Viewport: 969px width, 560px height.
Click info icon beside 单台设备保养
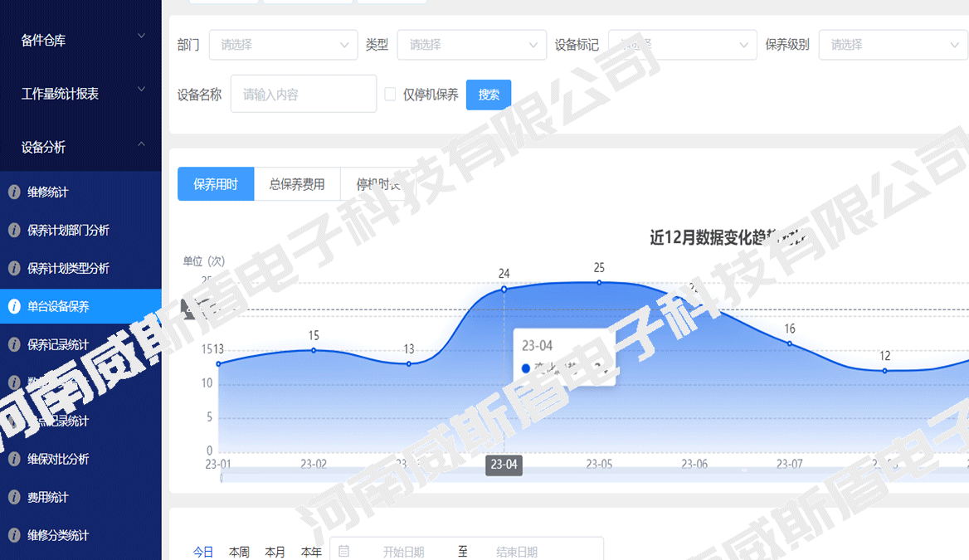pos(13,307)
